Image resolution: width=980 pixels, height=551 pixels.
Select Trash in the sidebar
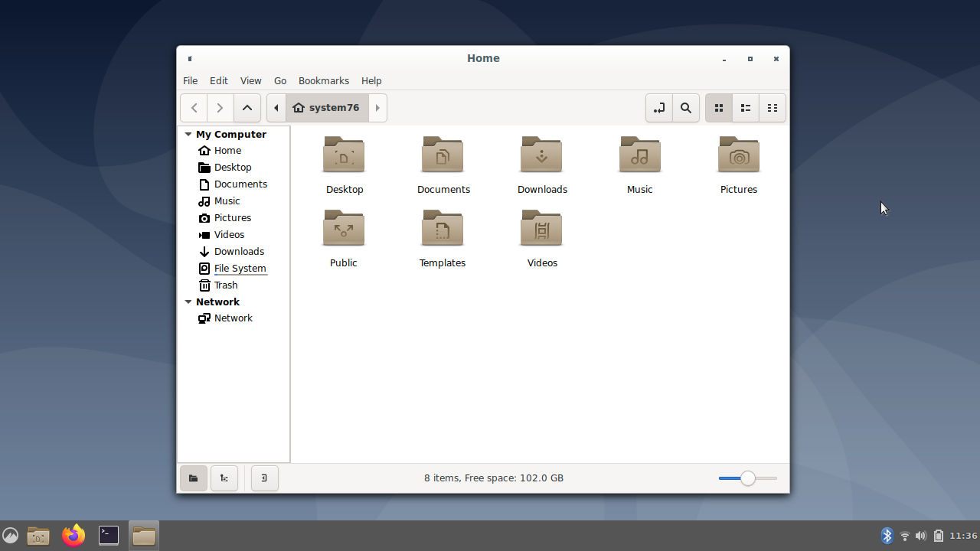coord(225,285)
